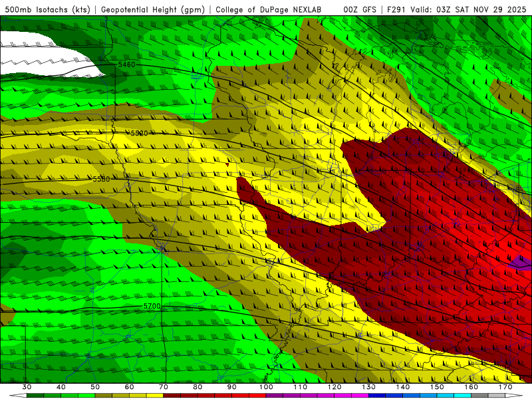This screenshot has height=399, width=532.
Task: Click the 140 value on the color scale
Action: pos(403,387)
